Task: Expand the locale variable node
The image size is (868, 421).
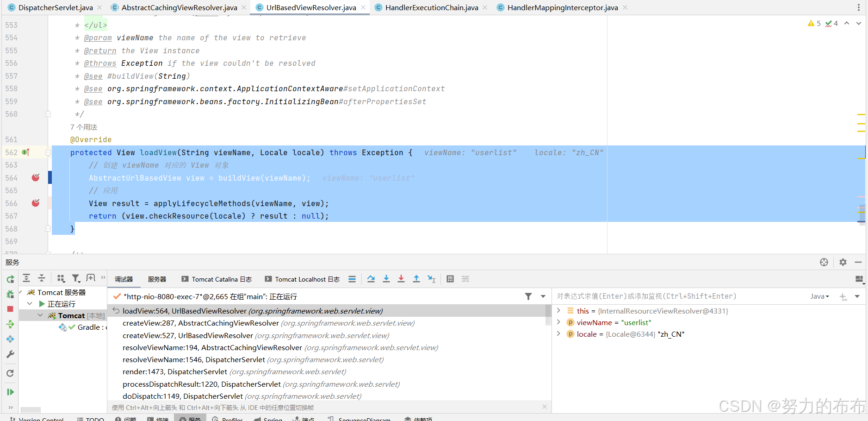Action: pos(558,333)
